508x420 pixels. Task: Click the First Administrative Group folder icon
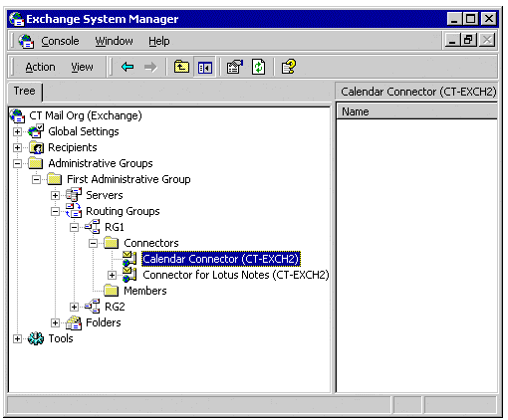tap(55, 179)
